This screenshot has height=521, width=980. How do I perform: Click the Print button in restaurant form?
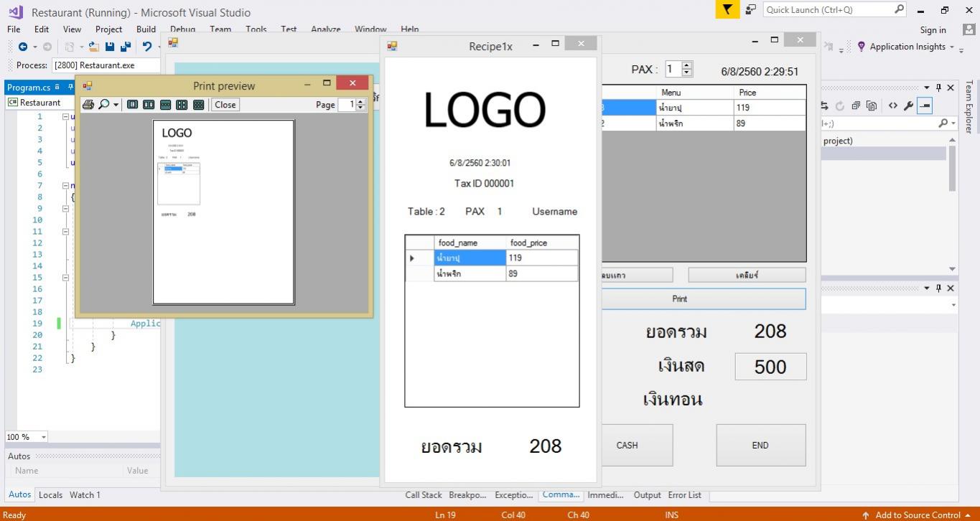tap(704, 299)
